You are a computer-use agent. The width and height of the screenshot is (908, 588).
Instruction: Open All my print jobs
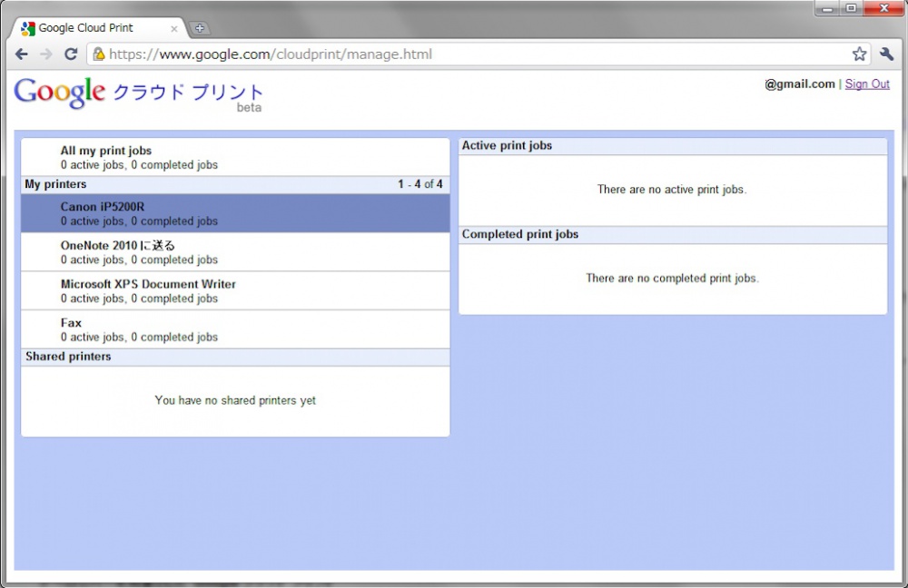coord(235,157)
